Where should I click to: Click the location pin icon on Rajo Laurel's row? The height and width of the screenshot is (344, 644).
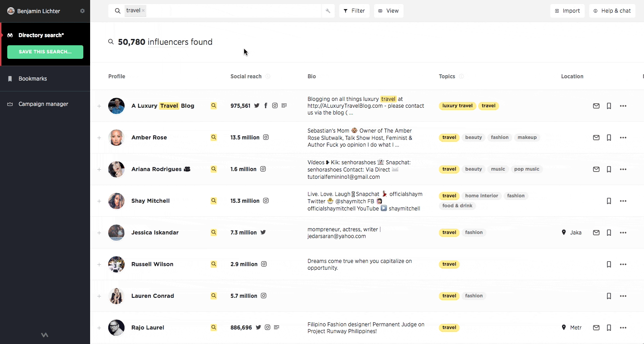click(x=564, y=327)
